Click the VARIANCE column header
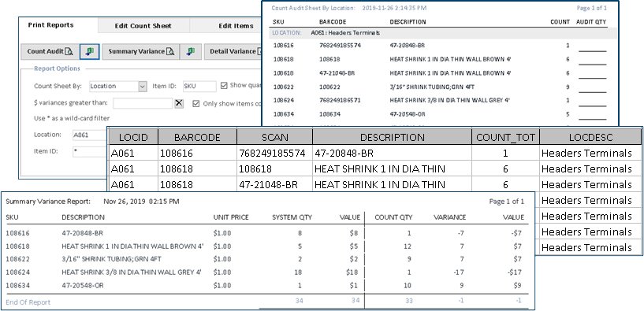Image resolution: width=644 pixels, height=311 pixels. tap(450, 217)
